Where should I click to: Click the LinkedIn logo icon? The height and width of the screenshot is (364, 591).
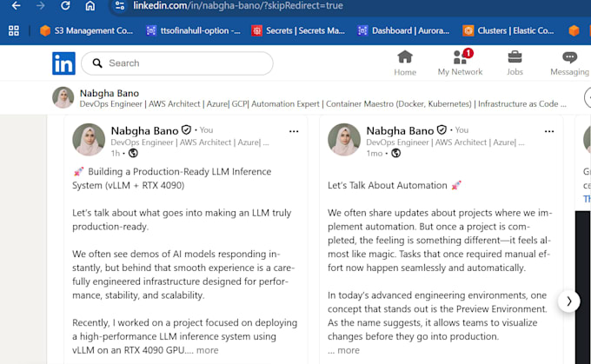pyautogui.click(x=63, y=63)
